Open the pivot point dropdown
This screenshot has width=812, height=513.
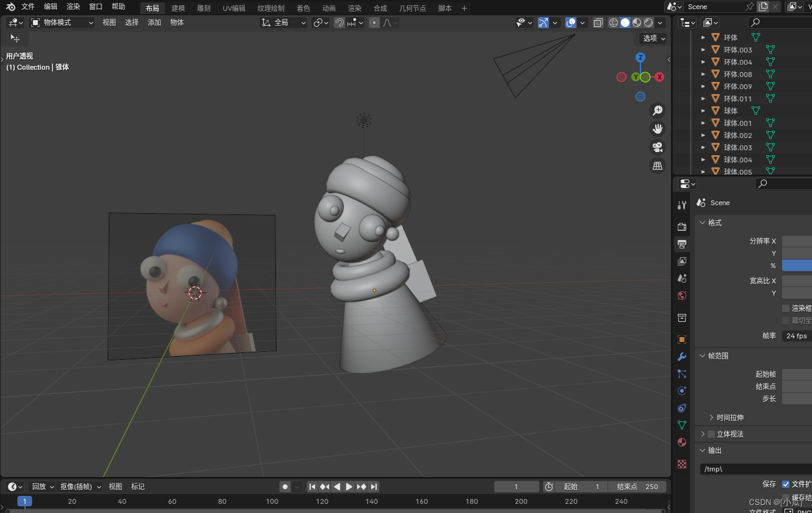(x=321, y=23)
